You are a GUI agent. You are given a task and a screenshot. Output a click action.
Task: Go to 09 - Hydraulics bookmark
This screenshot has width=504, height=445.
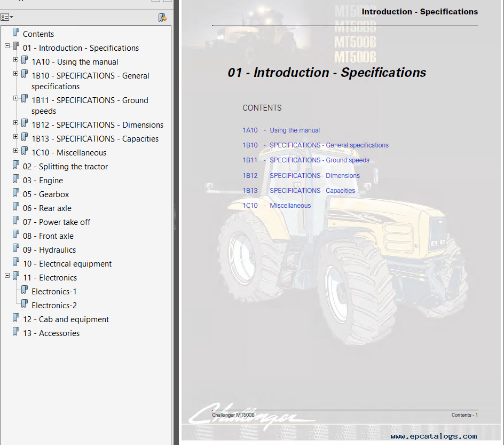pyautogui.click(x=49, y=250)
